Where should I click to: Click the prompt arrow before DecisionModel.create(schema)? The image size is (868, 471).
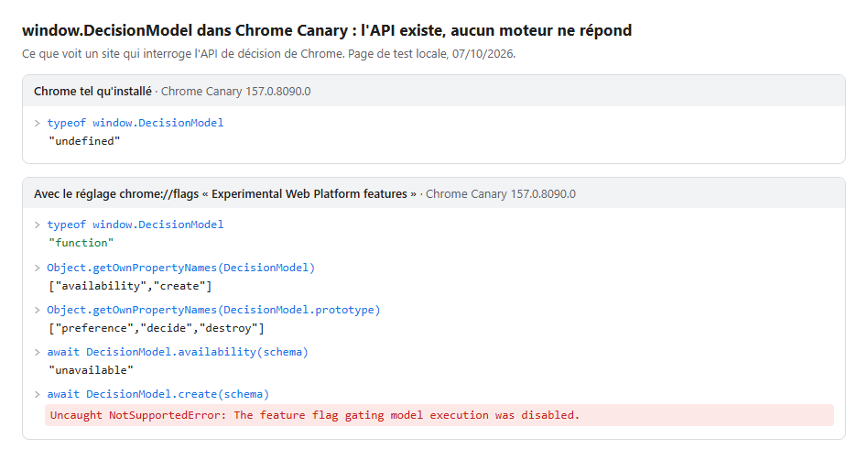click(x=38, y=395)
